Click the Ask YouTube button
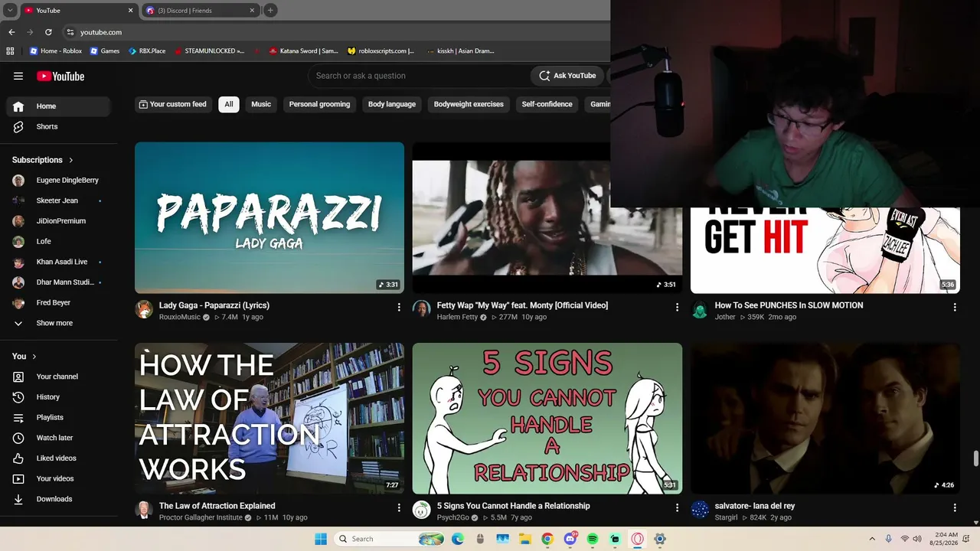Viewport: 980px width, 551px height. pos(568,76)
